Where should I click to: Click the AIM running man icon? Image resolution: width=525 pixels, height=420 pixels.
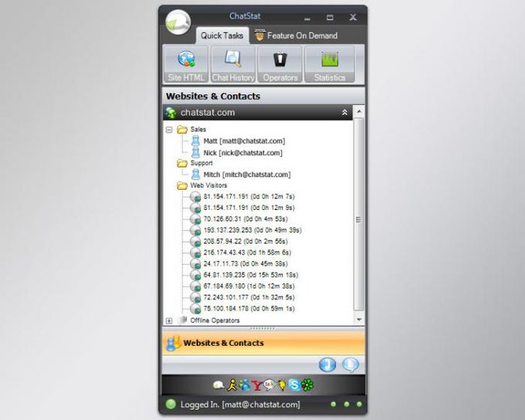pyautogui.click(x=232, y=385)
